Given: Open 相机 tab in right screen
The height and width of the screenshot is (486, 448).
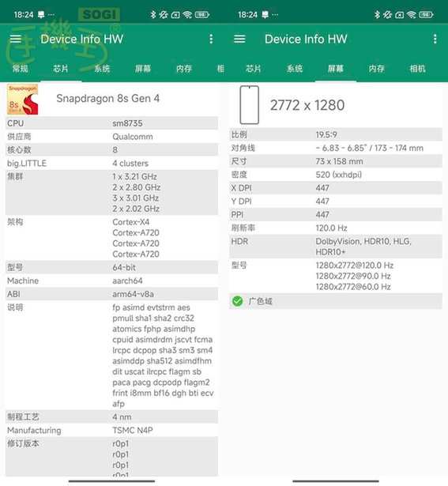Looking at the screenshot, I should point(418,69).
